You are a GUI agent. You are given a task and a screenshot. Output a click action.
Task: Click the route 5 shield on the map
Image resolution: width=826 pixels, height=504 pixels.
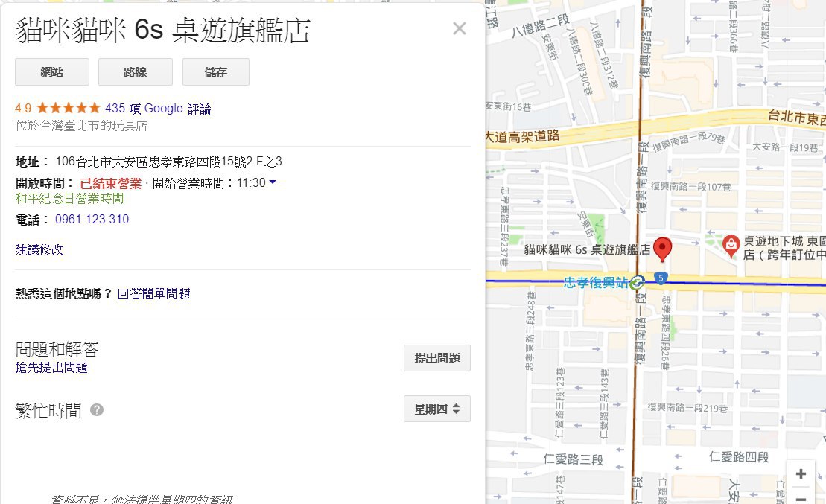[x=661, y=278]
